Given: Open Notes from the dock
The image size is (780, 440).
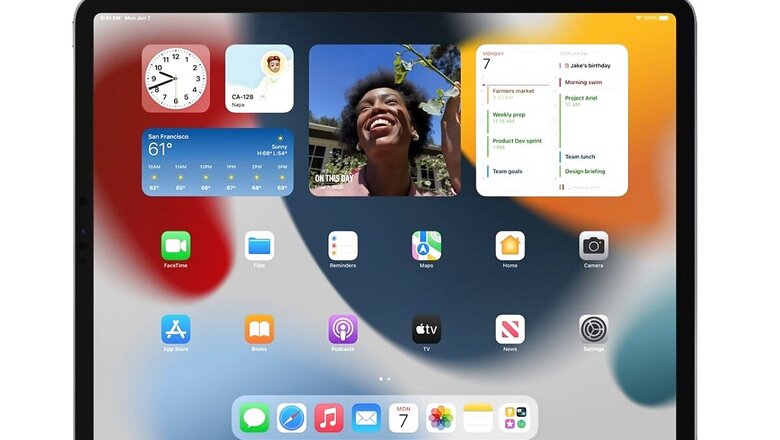Looking at the screenshot, I should 478,418.
